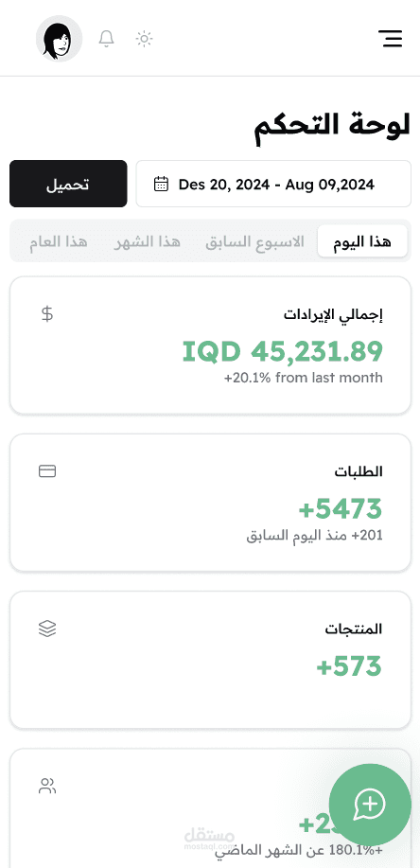
Task: Toggle the light theme sun icon
Action: pos(144,39)
